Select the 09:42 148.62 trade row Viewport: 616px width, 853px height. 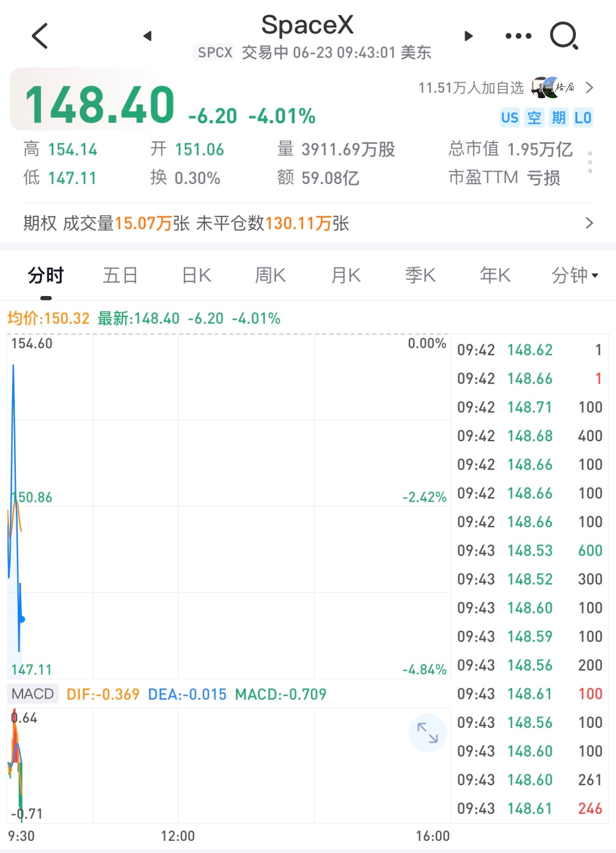530,350
